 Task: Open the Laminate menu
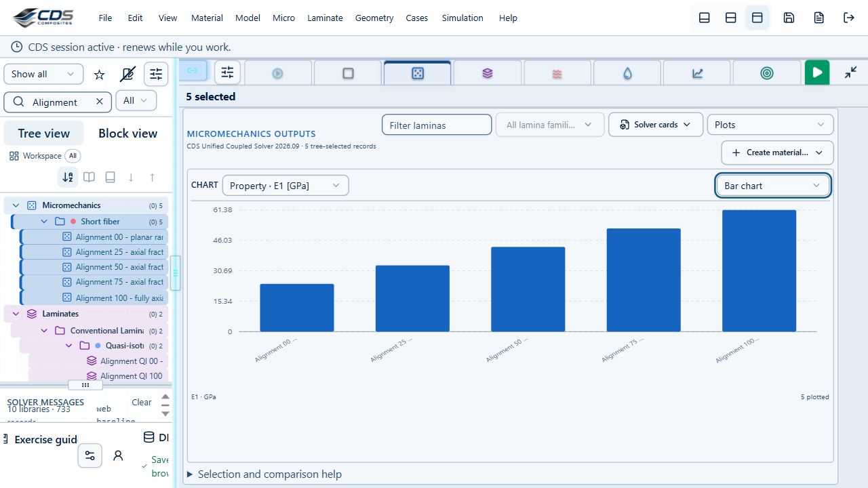(x=325, y=18)
